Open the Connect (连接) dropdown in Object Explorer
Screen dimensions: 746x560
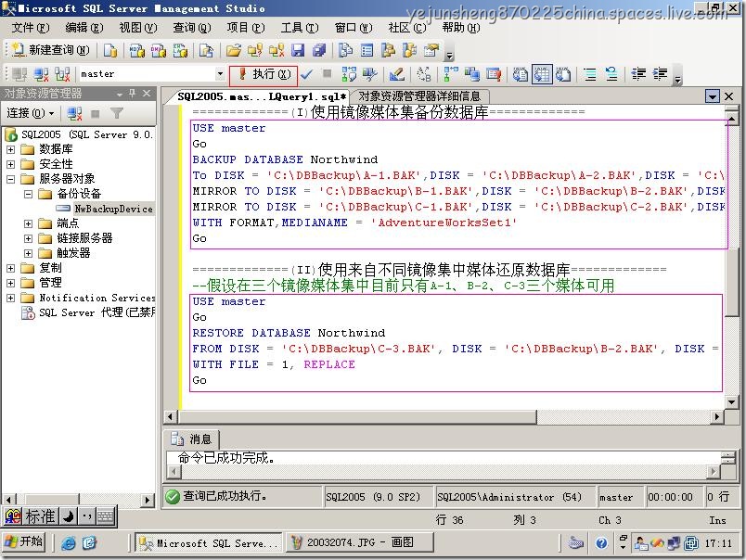pos(30,113)
